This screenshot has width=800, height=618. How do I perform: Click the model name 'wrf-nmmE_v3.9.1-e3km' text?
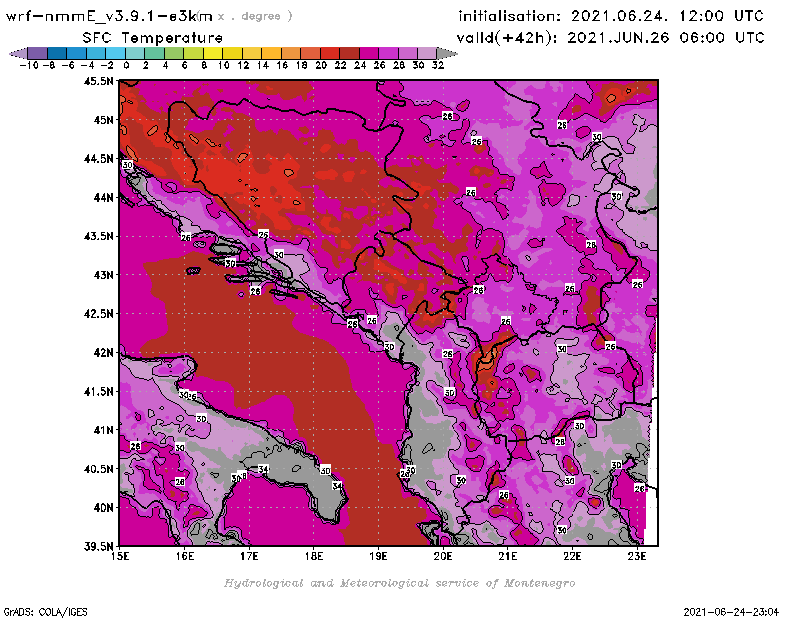109,16
